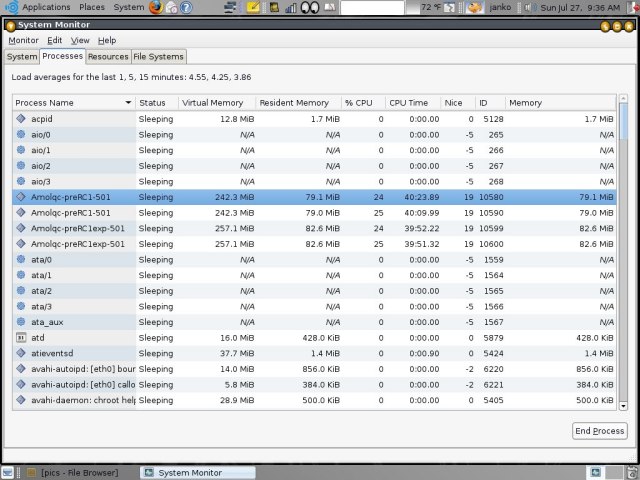Viewport: 640px width, 480px height.
Task: Click the date and time clock
Action: 580,7
